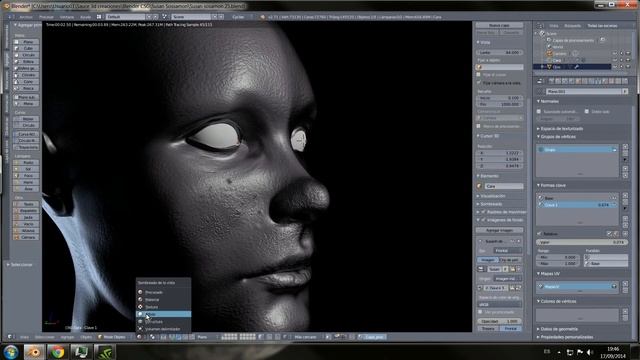Add a Jaula lattice object
This screenshot has height=360, width=640.
pos(27,218)
